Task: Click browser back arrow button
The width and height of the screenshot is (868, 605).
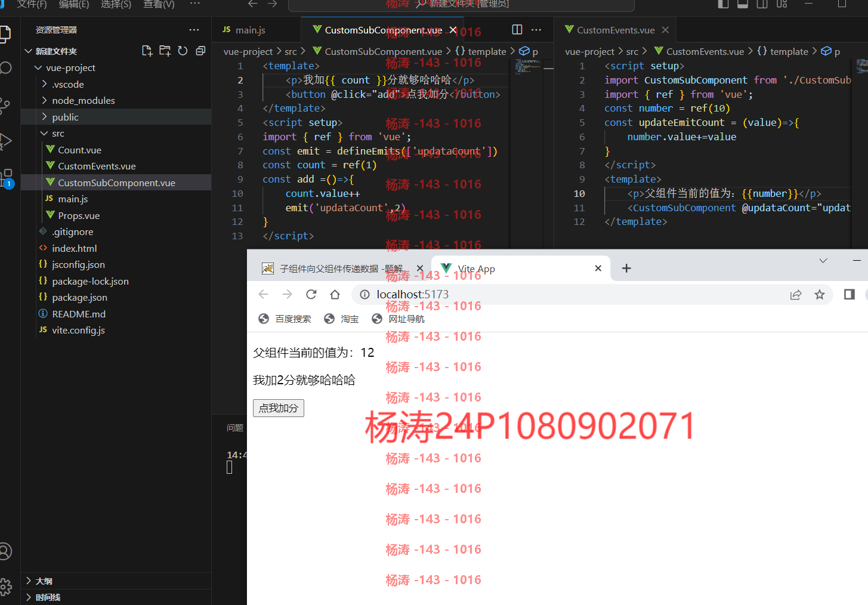Action: point(263,294)
